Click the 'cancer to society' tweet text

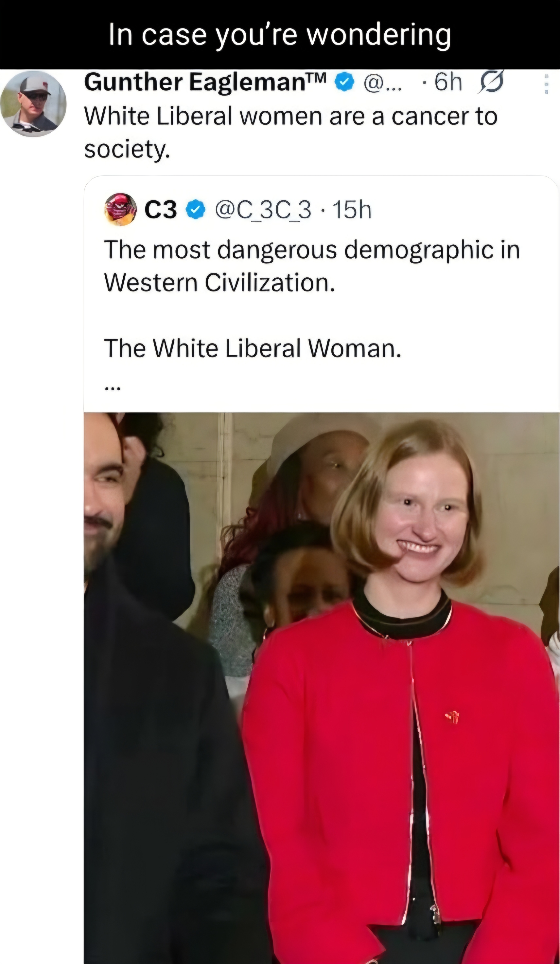[290, 132]
